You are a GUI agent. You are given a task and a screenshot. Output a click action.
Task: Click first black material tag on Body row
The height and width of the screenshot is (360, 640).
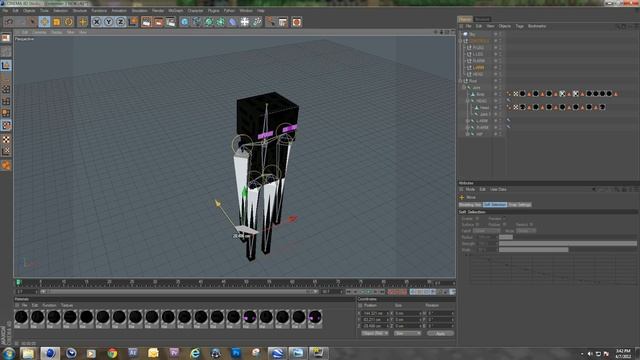click(x=522, y=94)
